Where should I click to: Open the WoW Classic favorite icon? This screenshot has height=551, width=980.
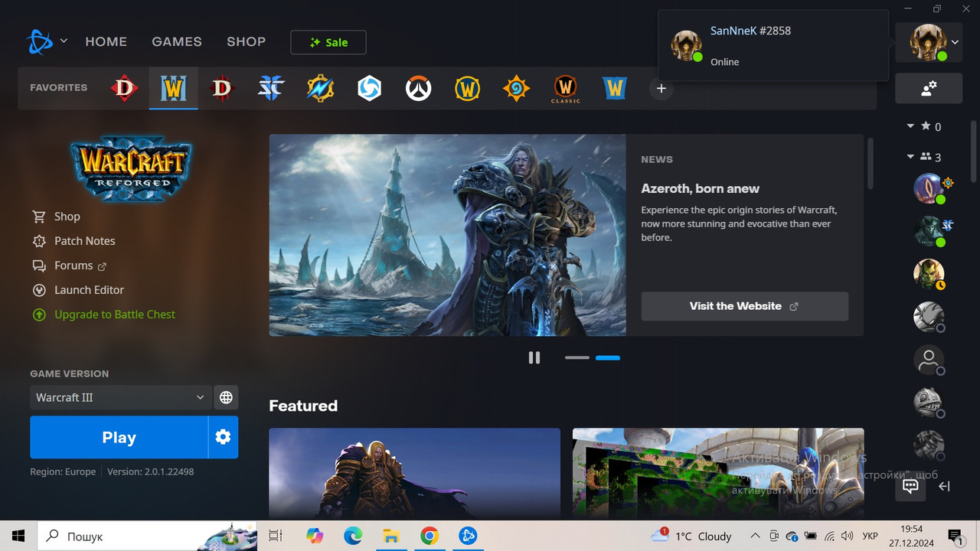565,89
